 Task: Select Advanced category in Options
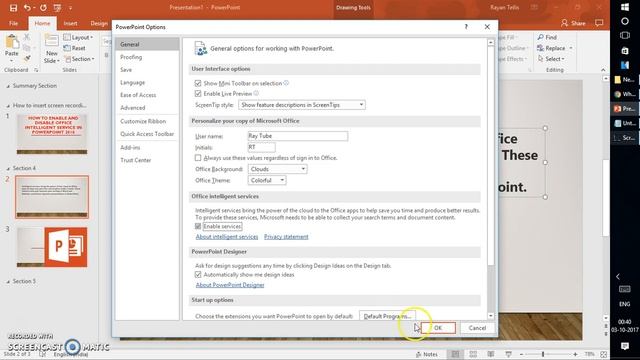(x=147, y=108)
